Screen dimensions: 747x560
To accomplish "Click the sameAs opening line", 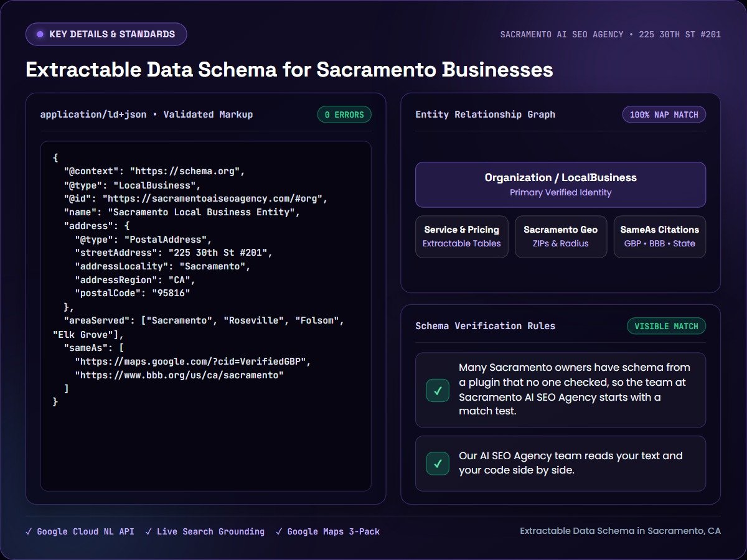I will (x=95, y=348).
